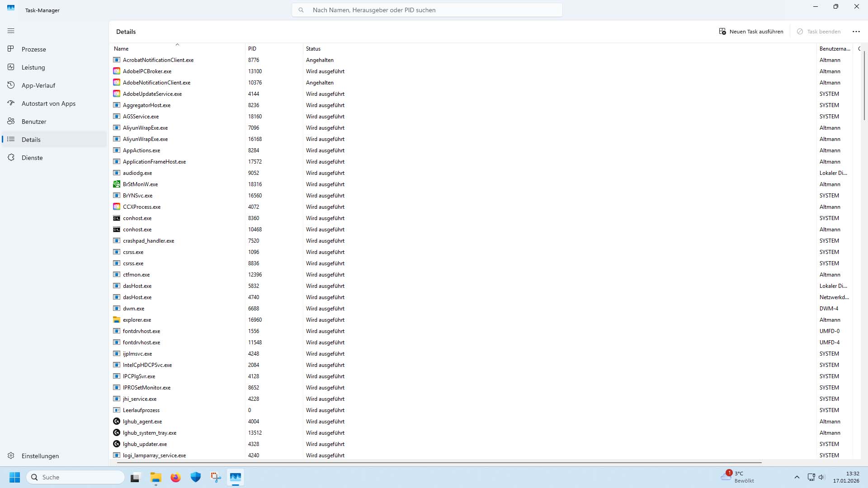Sort by the Name column header
Screen dimensions: 868x488
(x=121, y=49)
